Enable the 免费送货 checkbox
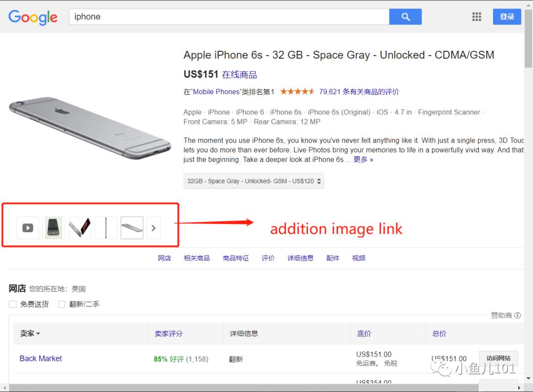The image size is (533, 392). tap(13, 304)
